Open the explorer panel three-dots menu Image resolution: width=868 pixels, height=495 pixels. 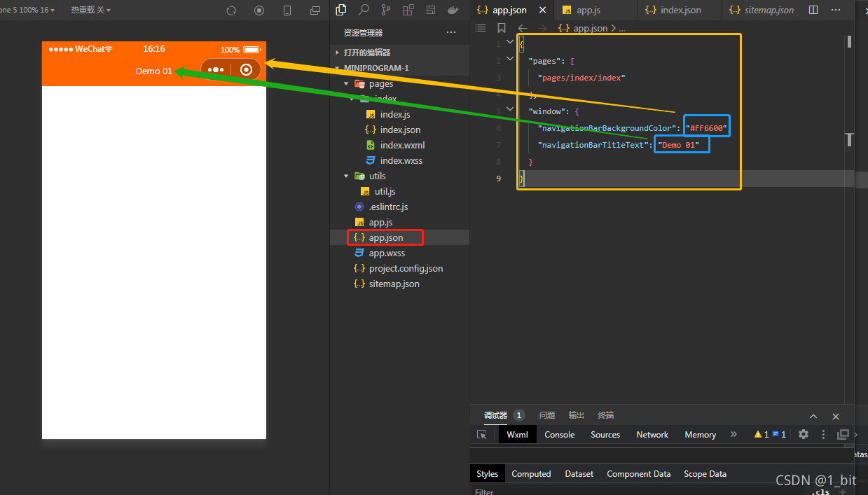(451, 33)
